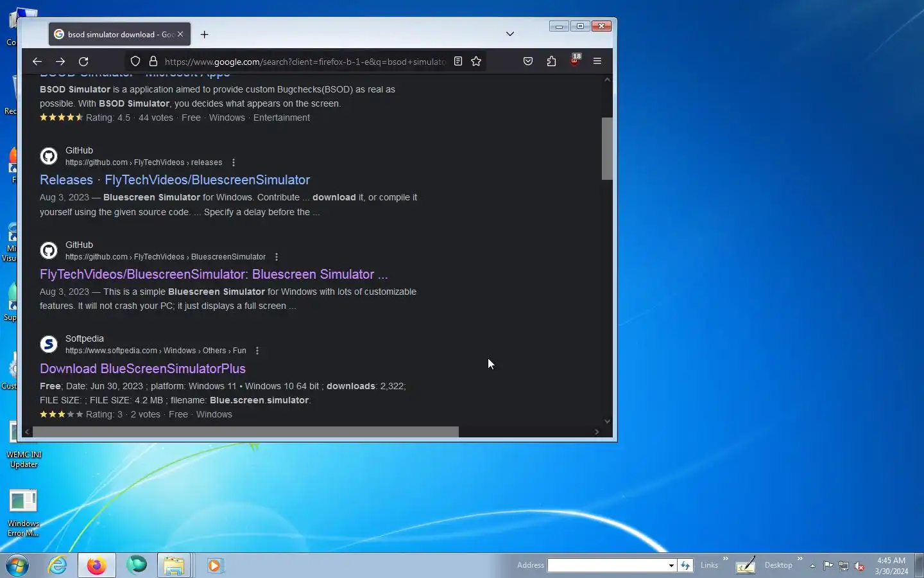Select Windows Error M... desktop icon

(x=24, y=512)
